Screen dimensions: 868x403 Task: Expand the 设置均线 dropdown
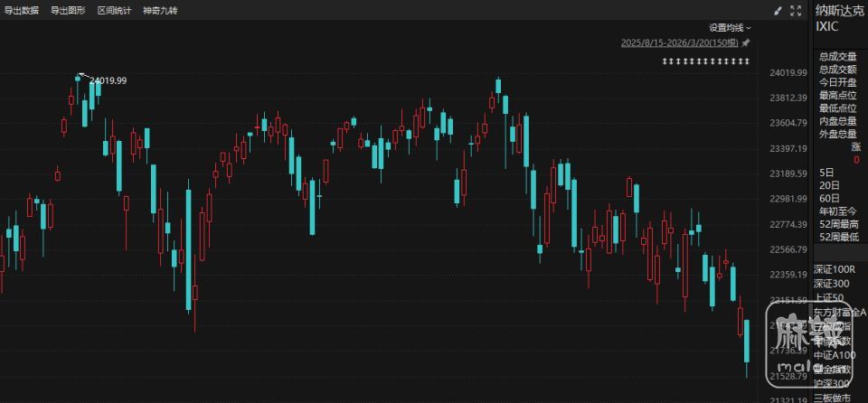tap(730, 28)
